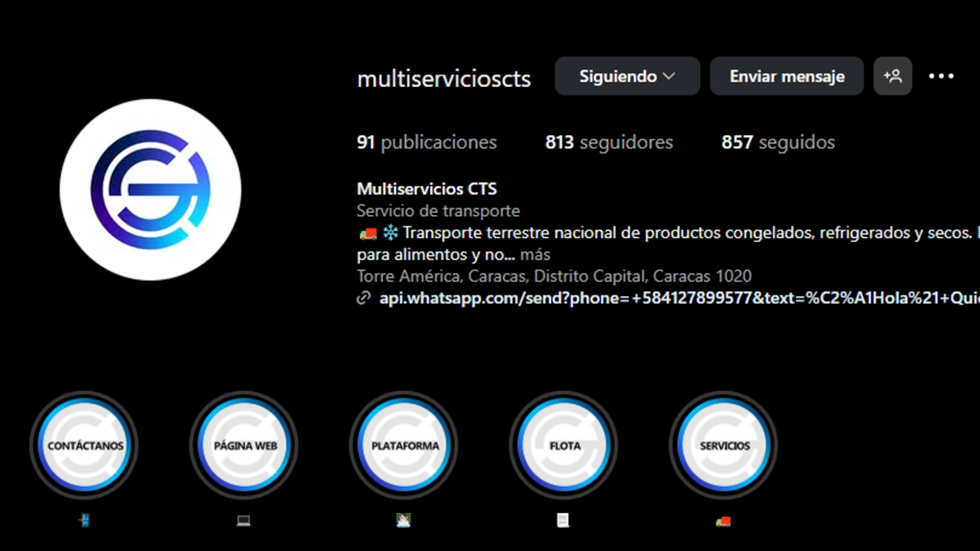This screenshot has width=980, height=551.
Task: Open the SERVICIOS story highlight
Action: (x=724, y=445)
